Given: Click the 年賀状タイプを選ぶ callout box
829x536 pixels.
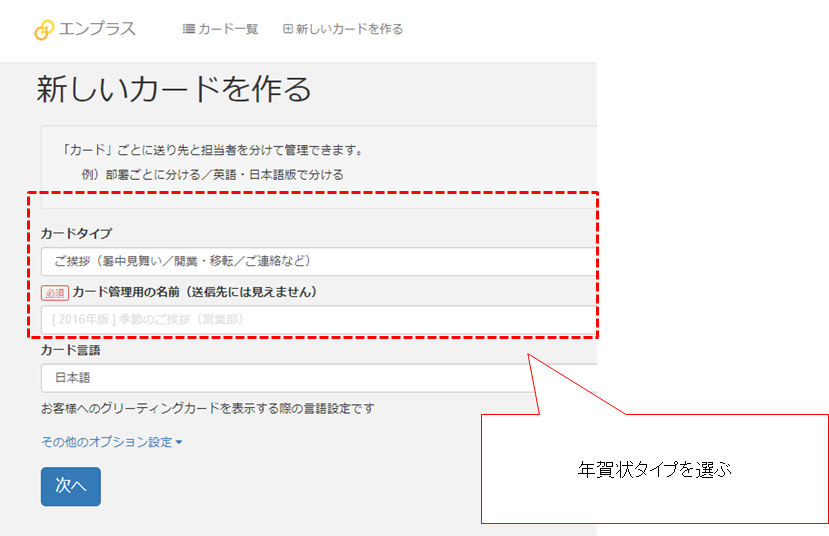Looking at the screenshot, I should (x=655, y=469).
